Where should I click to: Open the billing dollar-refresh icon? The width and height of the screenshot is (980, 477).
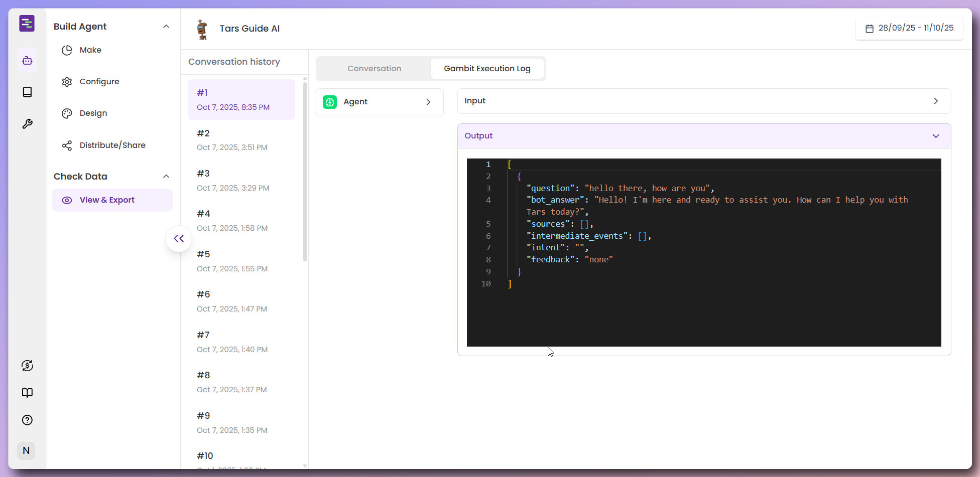point(27,366)
